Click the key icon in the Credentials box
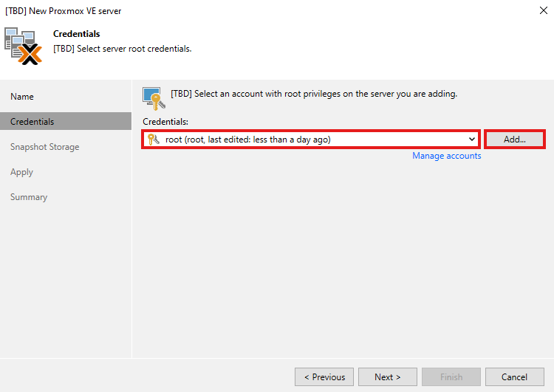The width and height of the screenshot is (554, 392). pyautogui.click(x=154, y=140)
